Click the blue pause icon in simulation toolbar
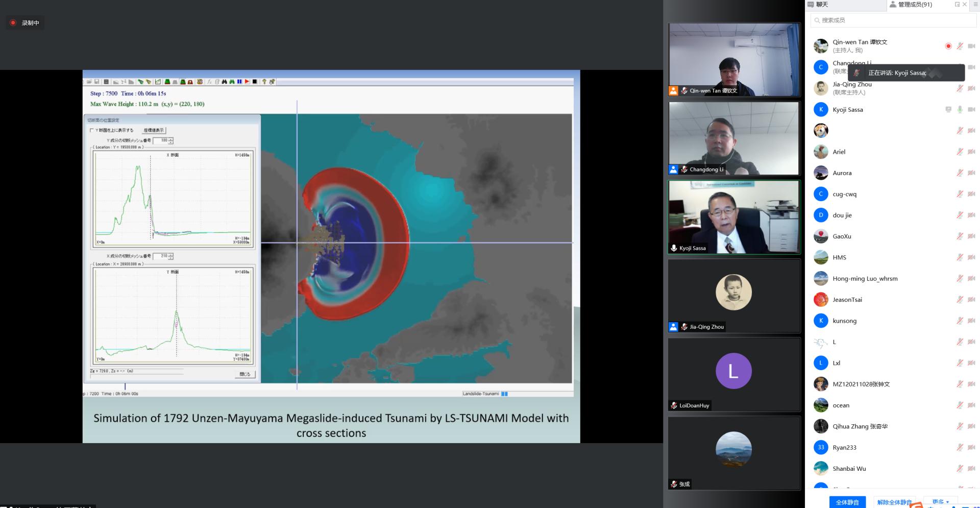Screen dimensions: 980x508 click(x=239, y=82)
